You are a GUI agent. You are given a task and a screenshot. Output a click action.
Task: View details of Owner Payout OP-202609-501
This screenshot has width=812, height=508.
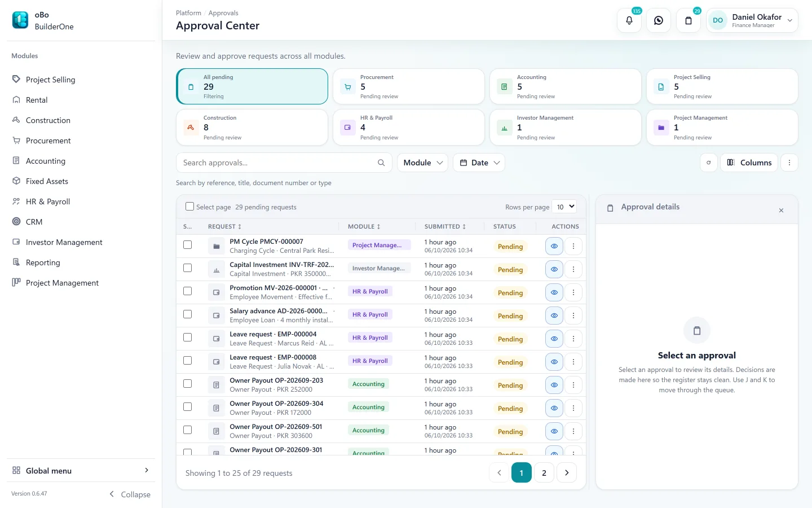(x=554, y=431)
